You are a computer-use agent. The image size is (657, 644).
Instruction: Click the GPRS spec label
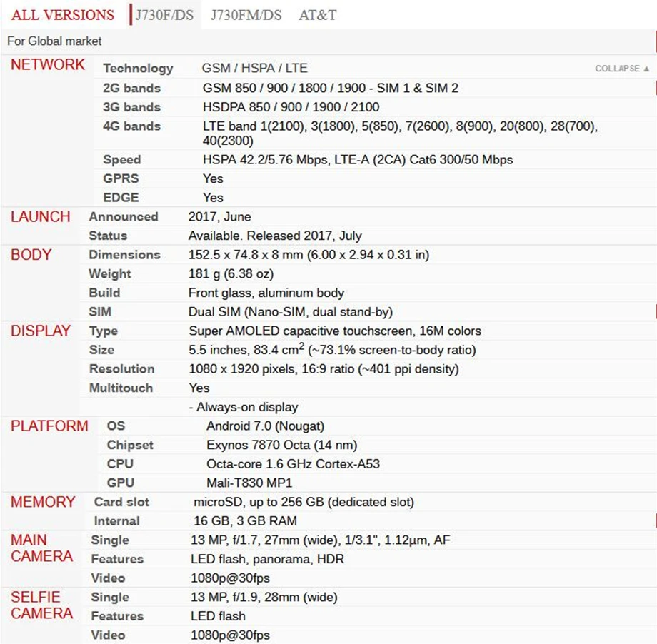click(121, 178)
